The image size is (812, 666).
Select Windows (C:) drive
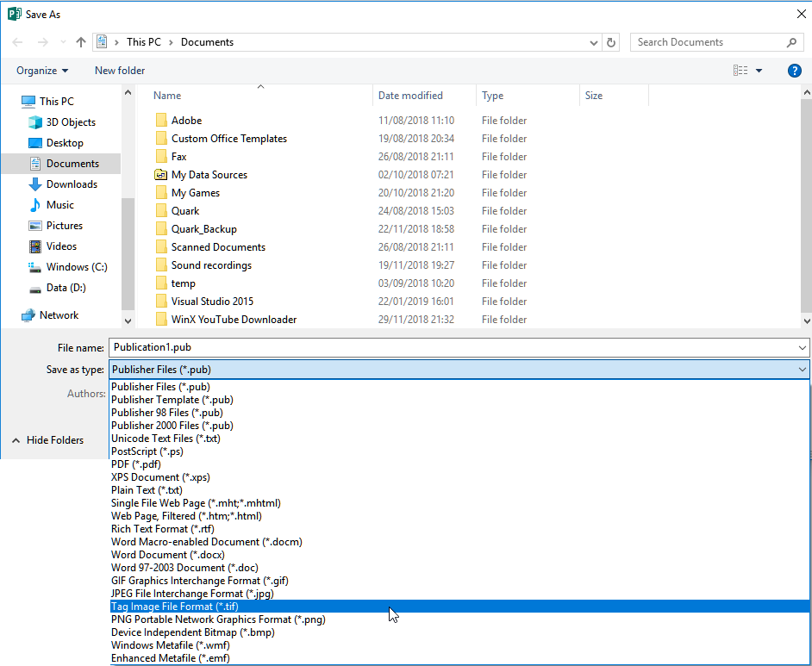point(68,267)
